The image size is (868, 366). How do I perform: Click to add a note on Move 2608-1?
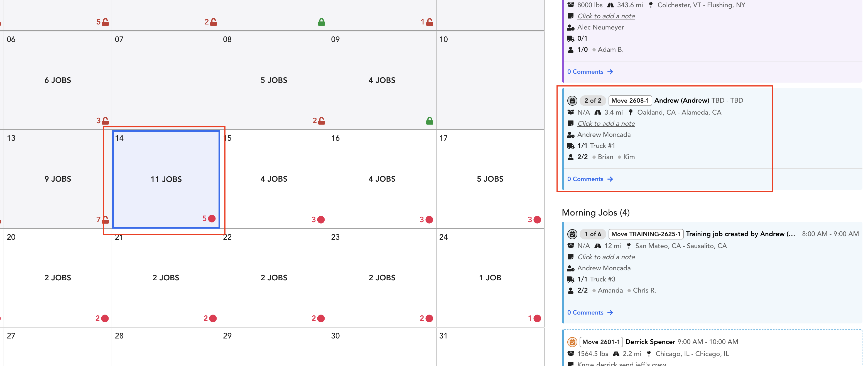pyautogui.click(x=606, y=123)
